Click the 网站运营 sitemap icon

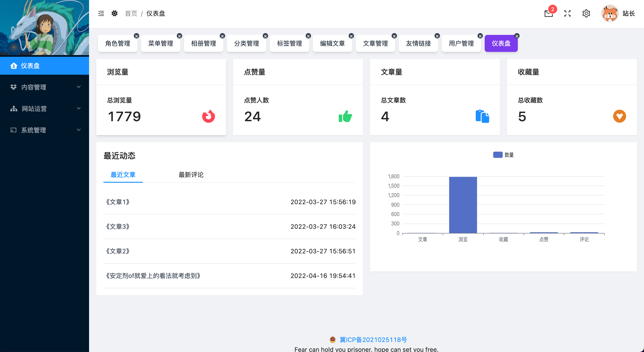coord(14,109)
